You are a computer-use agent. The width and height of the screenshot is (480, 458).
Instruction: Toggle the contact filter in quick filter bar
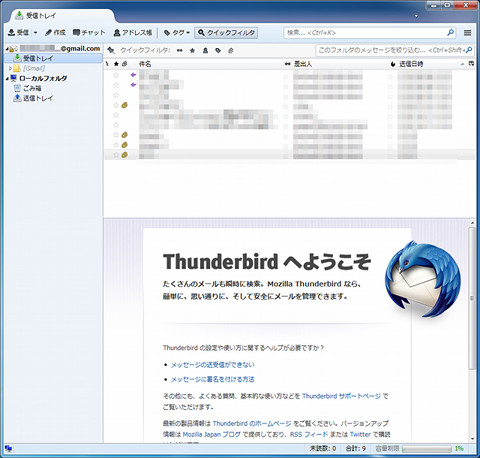(205, 51)
